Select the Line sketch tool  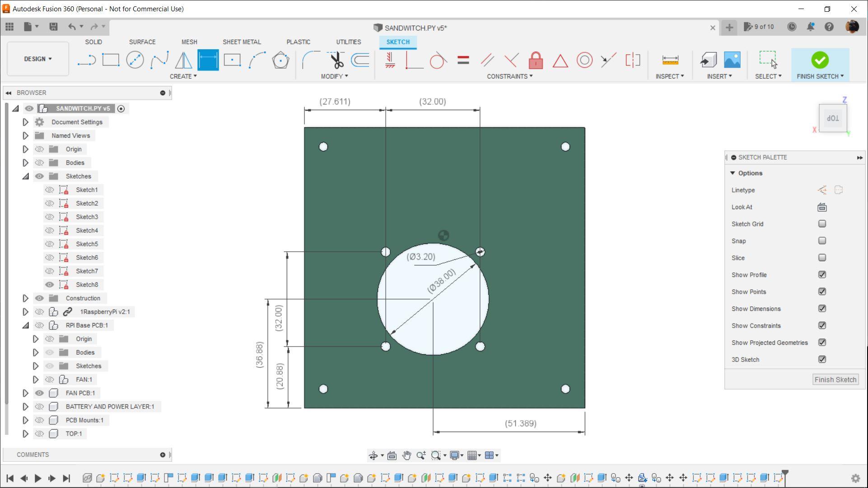click(87, 59)
